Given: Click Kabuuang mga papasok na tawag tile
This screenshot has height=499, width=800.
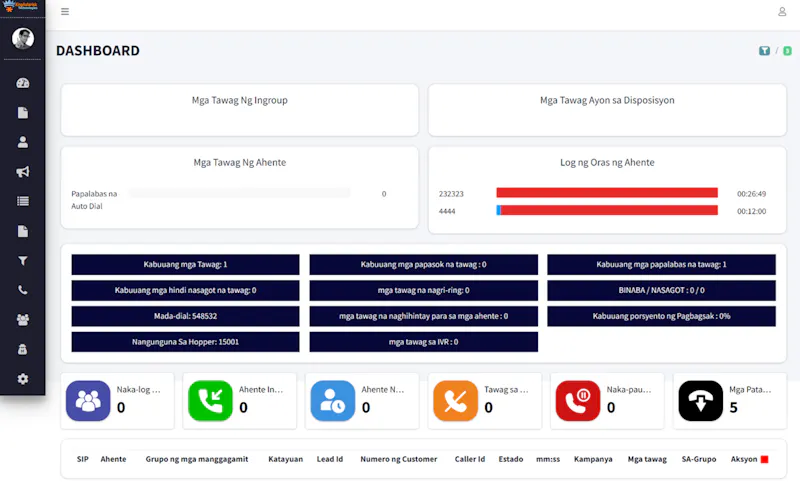Looking at the screenshot, I should [423, 264].
